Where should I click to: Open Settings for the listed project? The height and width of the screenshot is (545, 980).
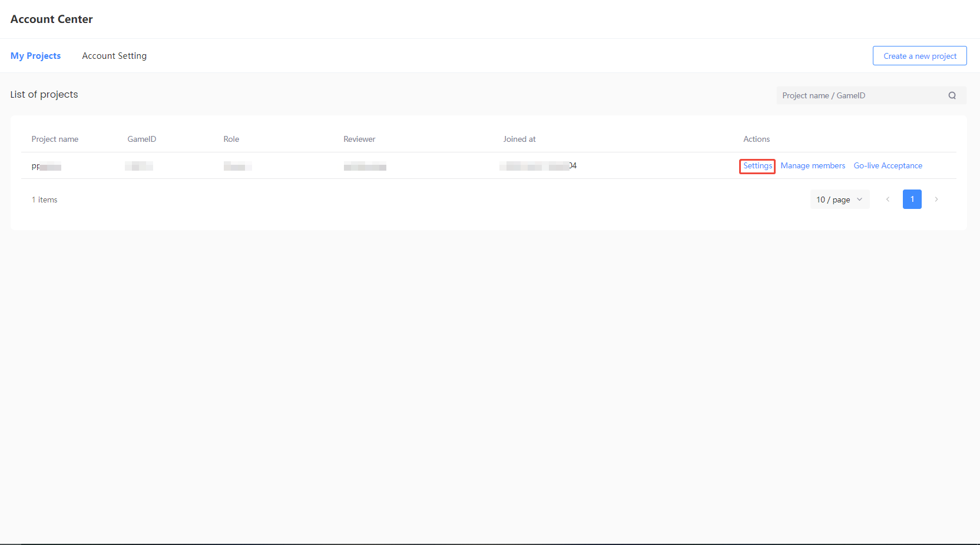[757, 166]
